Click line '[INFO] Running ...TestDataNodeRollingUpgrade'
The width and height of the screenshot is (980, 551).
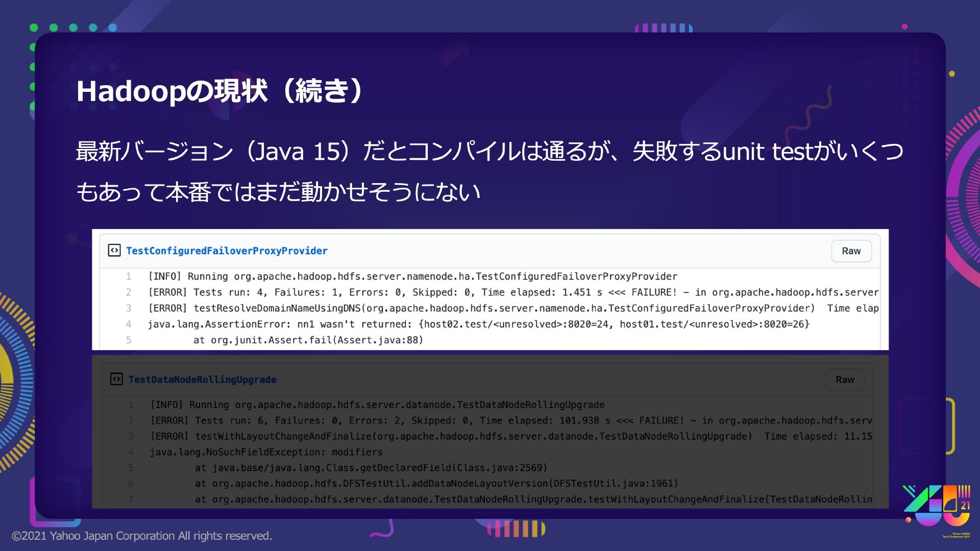[377, 405]
